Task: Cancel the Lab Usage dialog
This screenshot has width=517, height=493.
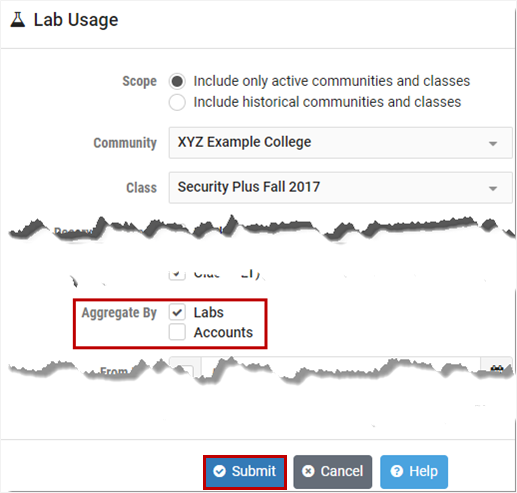Action: pyautogui.click(x=332, y=472)
